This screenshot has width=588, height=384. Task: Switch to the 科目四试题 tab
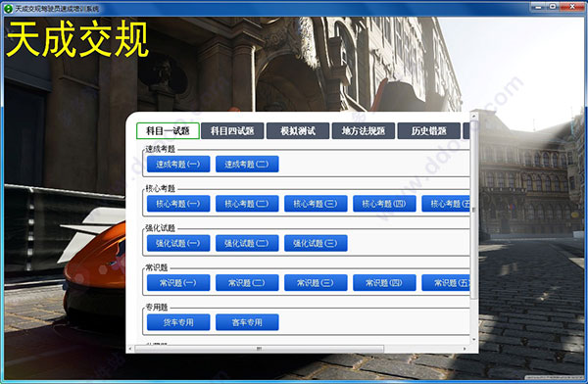pos(232,131)
